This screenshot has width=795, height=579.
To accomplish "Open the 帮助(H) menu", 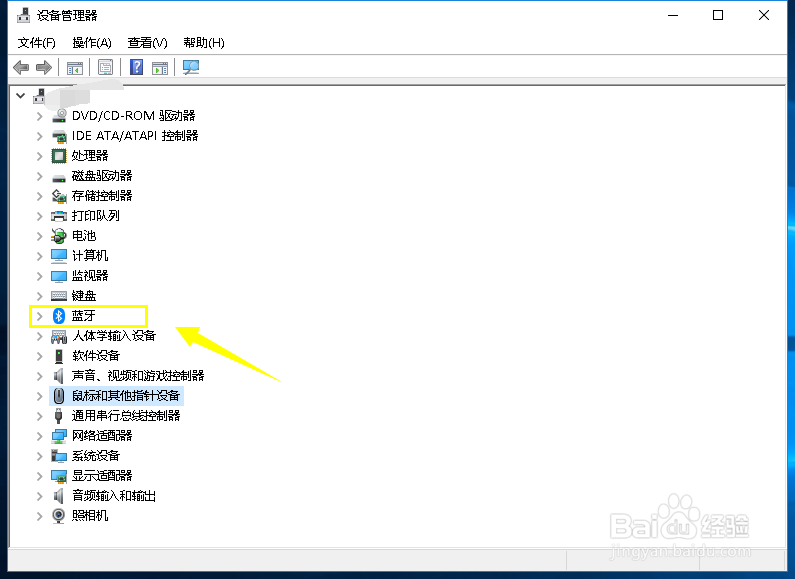I will 204,43.
